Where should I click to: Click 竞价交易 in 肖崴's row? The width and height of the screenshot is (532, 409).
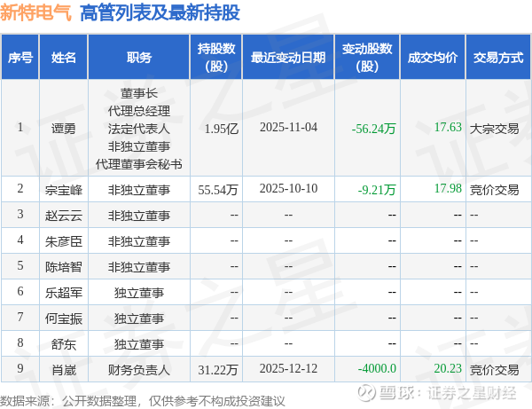click(x=495, y=370)
